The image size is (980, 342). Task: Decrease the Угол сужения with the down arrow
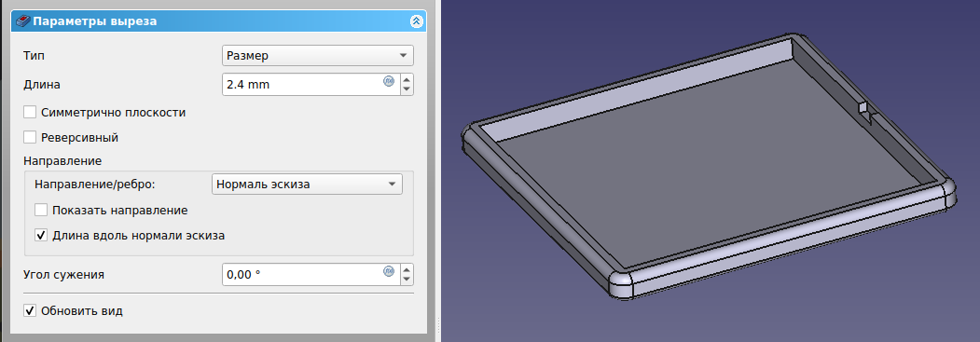click(407, 279)
